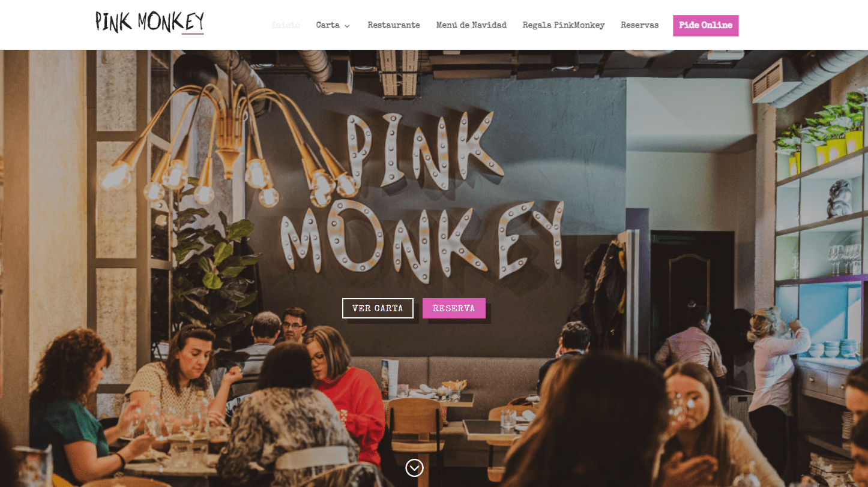Image resolution: width=868 pixels, height=487 pixels.
Task: Open Regala PinkMonkey link
Action: click(x=564, y=25)
